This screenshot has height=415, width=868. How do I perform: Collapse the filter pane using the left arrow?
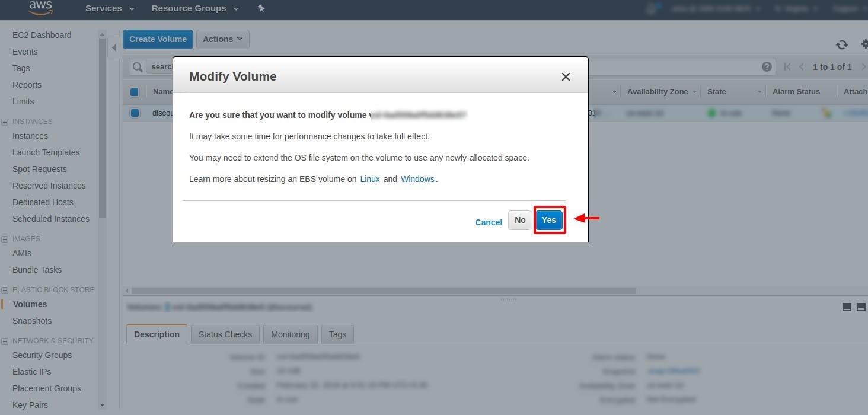[x=114, y=47]
